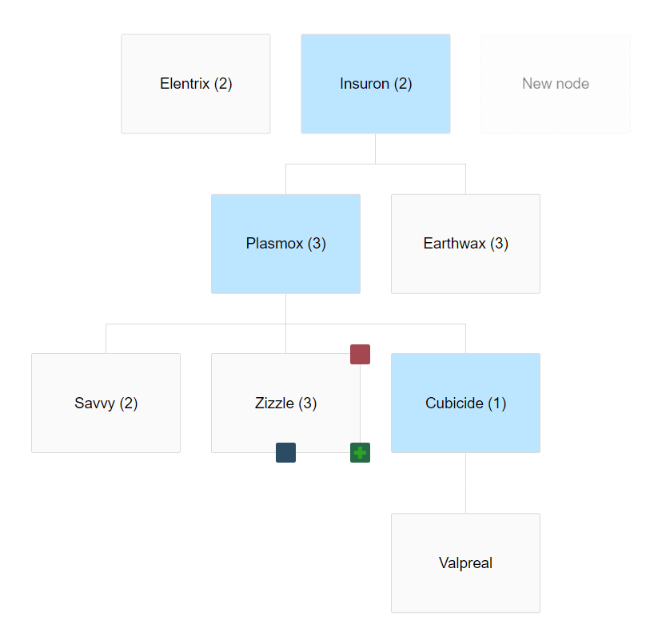Select the Cubicide (1) node

click(465, 403)
